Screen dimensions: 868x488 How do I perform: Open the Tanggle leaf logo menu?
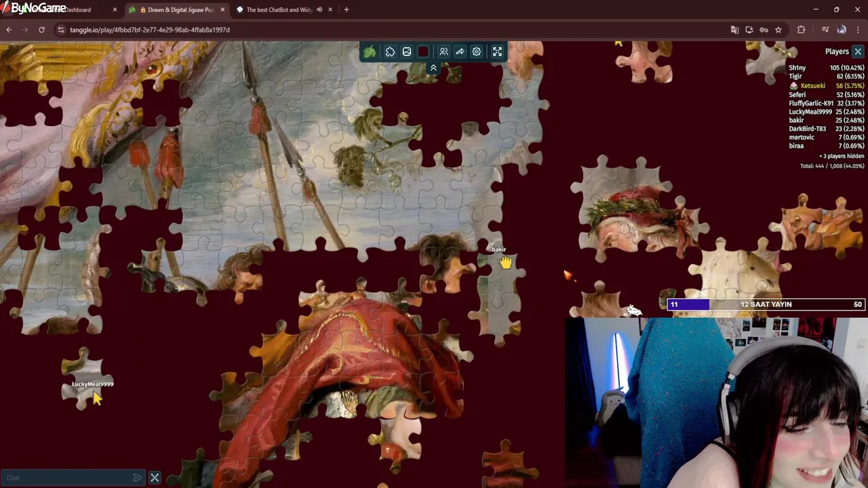tap(370, 52)
